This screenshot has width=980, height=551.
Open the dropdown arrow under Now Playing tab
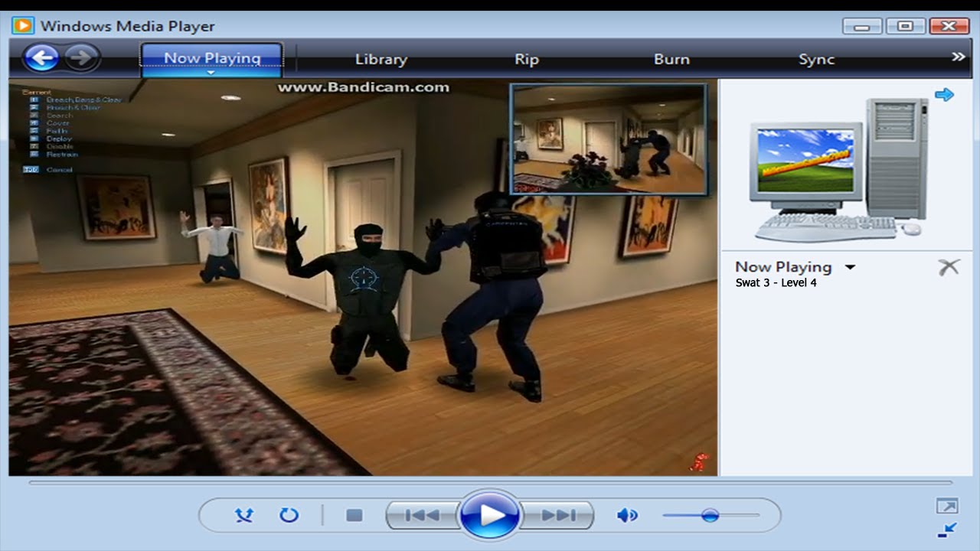coord(212,73)
